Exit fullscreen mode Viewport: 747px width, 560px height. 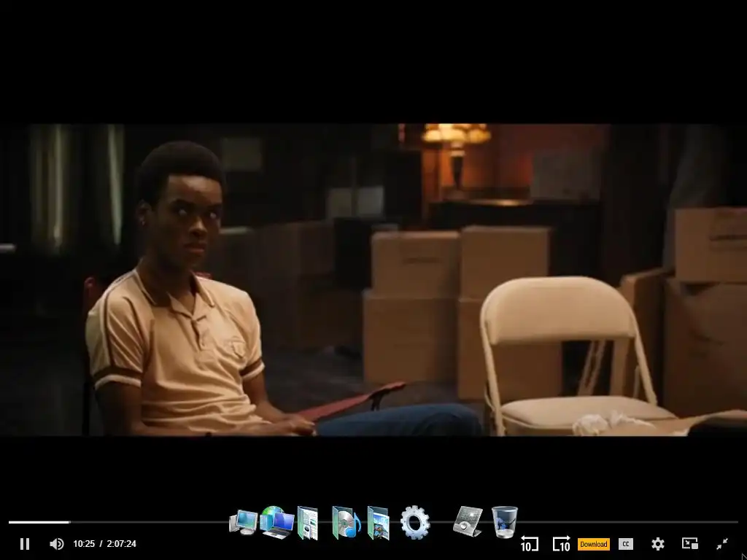pyautogui.click(x=722, y=544)
